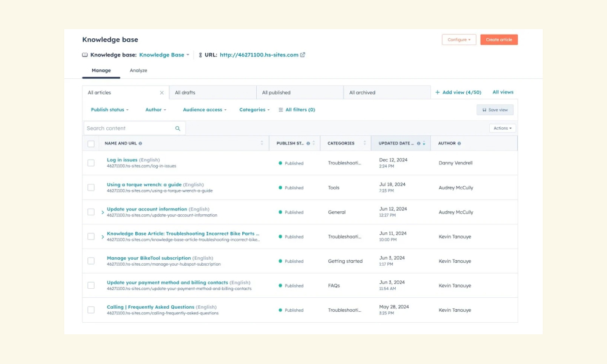Sort by Publish status column arrows
The height and width of the screenshot is (364, 607).
tap(314, 143)
